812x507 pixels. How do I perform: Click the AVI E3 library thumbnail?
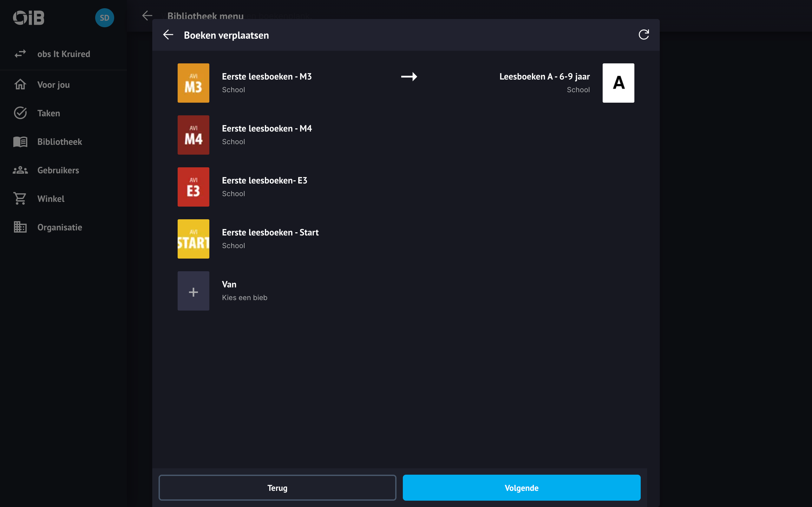tap(193, 187)
